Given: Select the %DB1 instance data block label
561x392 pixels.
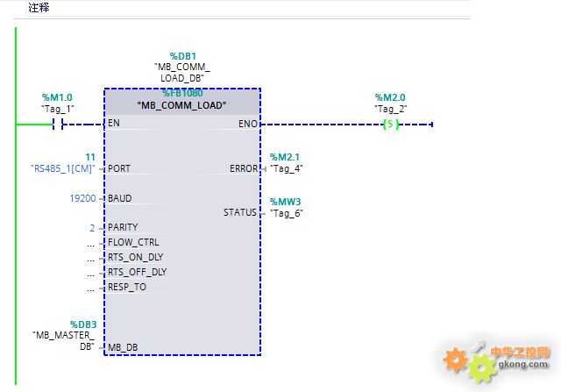Looking at the screenshot, I should [183, 56].
